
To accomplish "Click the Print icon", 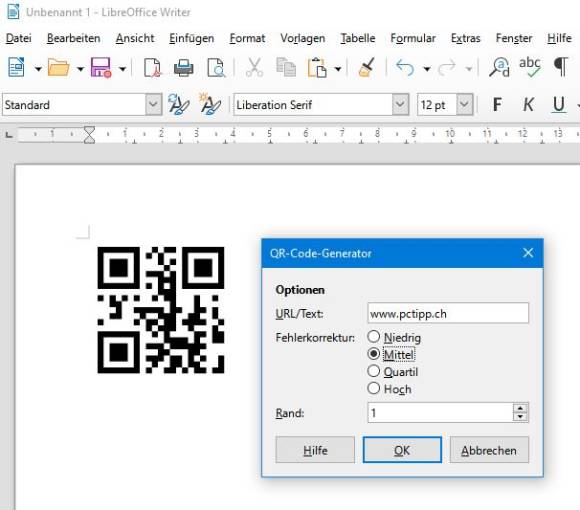I will [x=183, y=68].
